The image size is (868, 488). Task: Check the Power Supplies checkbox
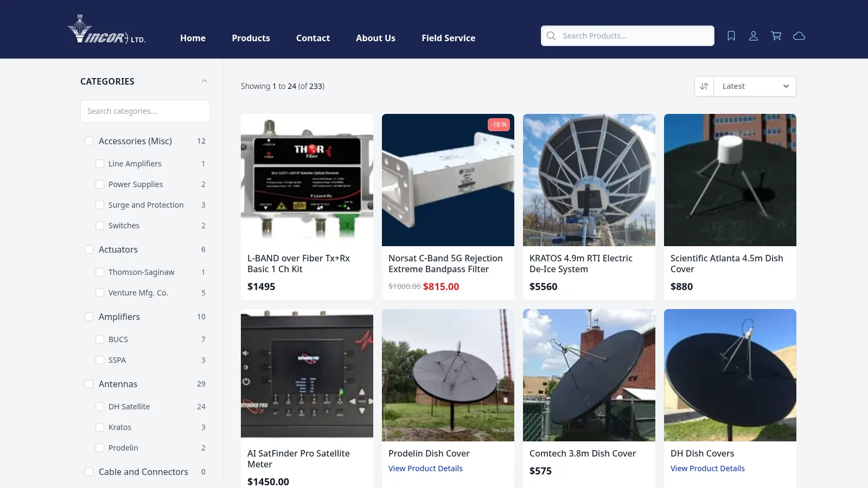click(x=100, y=184)
